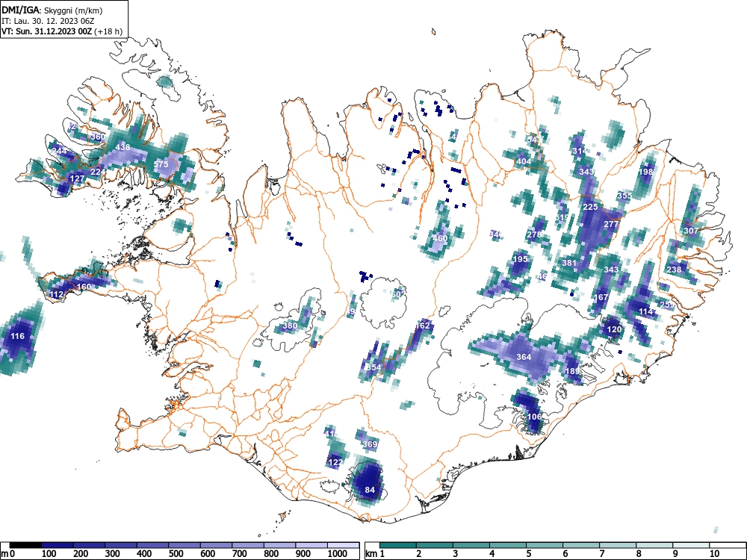Click the visibility value 84 on the southern glacier

pyautogui.click(x=370, y=490)
